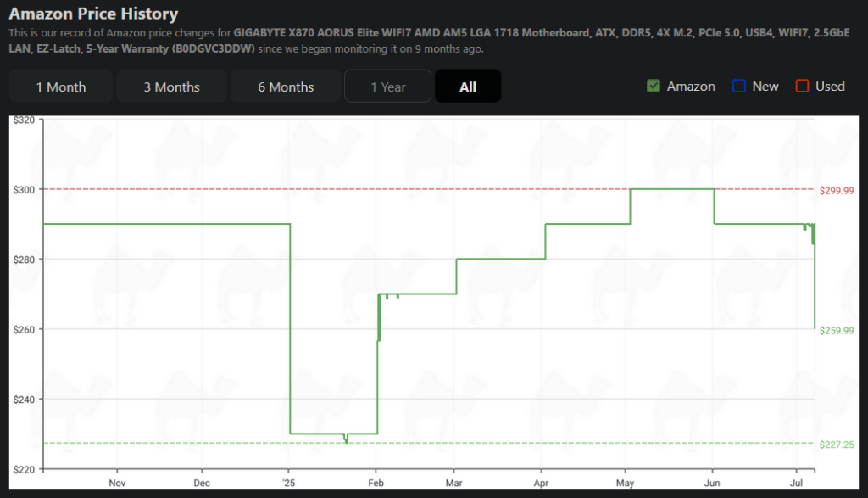The height and width of the screenshot is (498, 868).
Task: Click the Apr x-axis label
Action: pos(541,483)
